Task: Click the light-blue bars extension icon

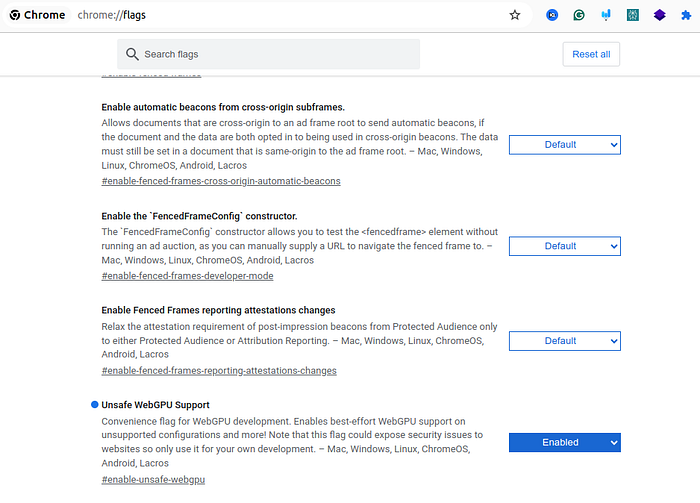Action: pyautogui.click(x=606, y=15)
